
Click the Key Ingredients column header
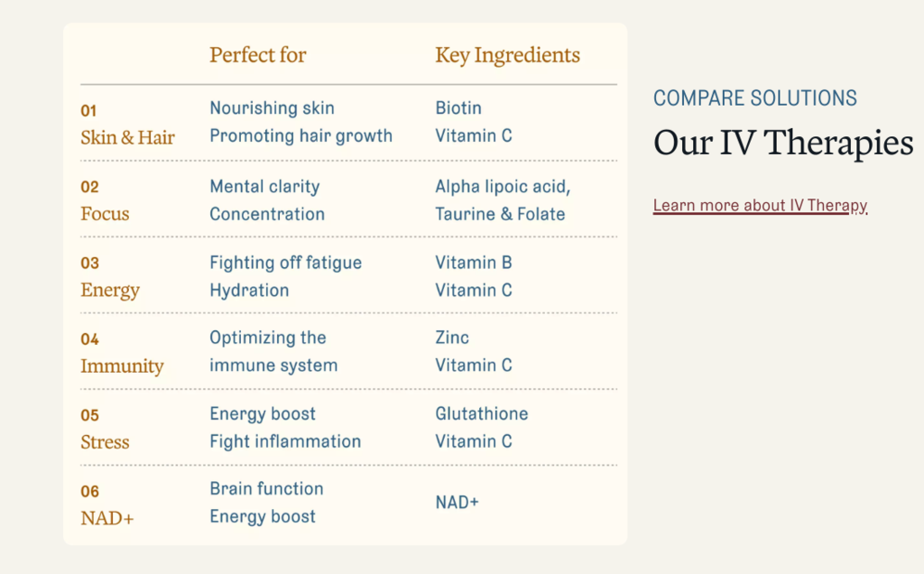click(507, 55)
